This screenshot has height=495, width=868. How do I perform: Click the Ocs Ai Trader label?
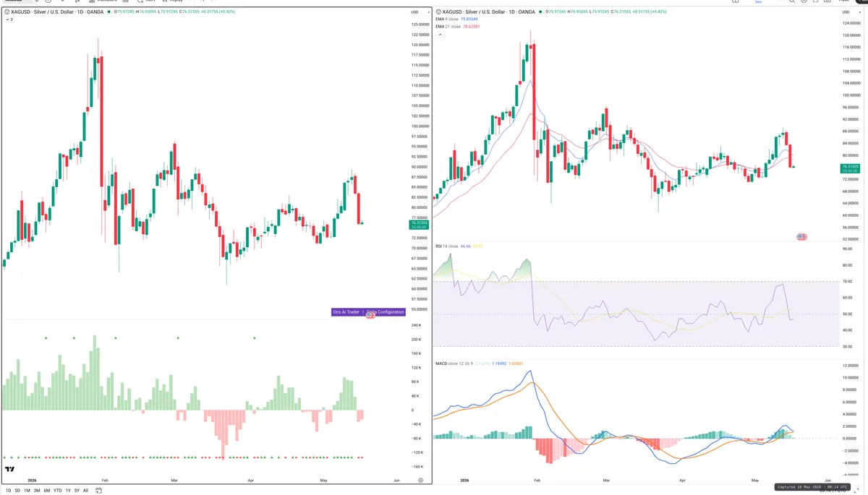(x=346, y=312)
